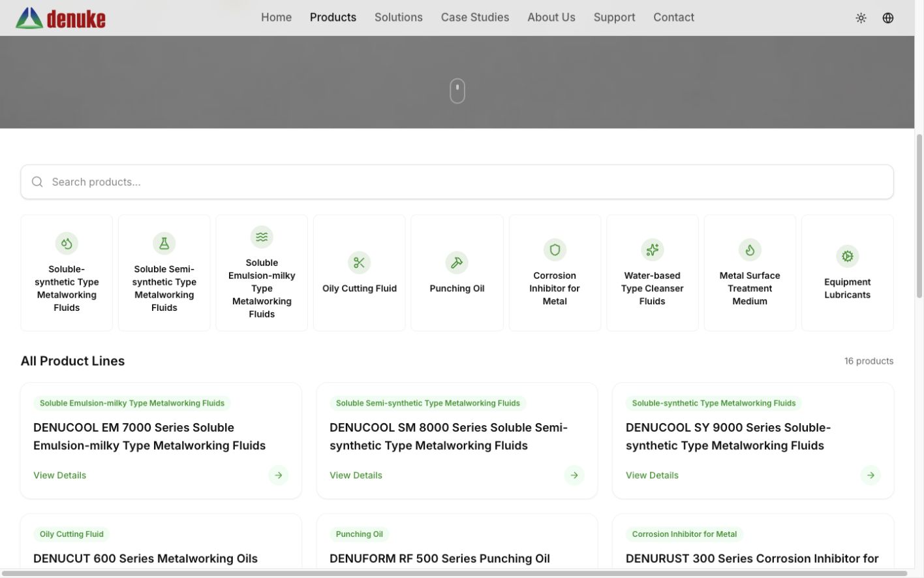Image resolution: width=924 pixels, height=578 pixels.
Task: Click Soluble Semi-synthetic tag on SM 8000 card
Action: [x=428, y=404]
